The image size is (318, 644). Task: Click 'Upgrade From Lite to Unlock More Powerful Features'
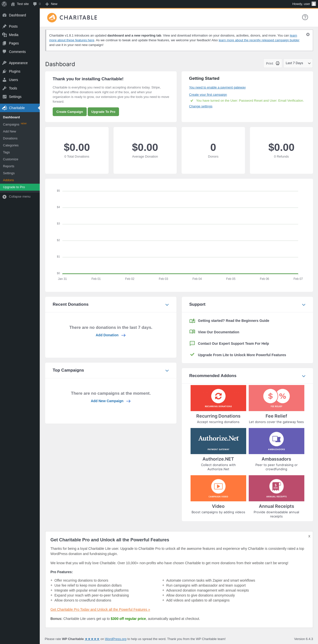(x=242, y=355)
